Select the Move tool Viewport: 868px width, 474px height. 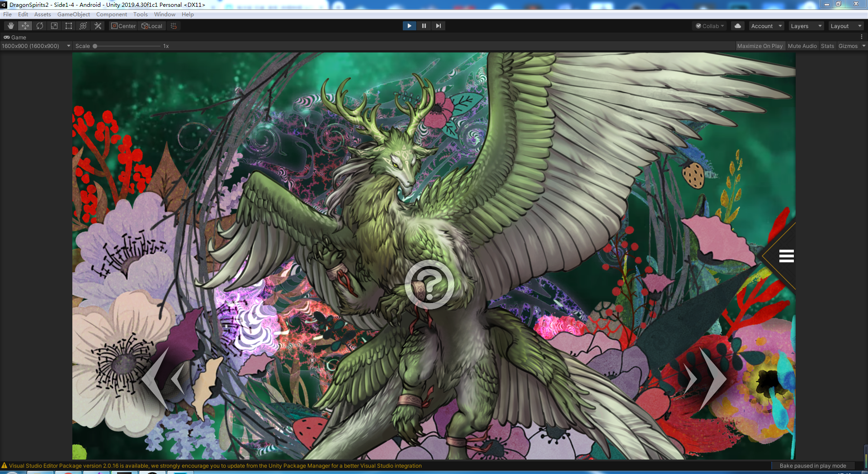pos(25,26)
